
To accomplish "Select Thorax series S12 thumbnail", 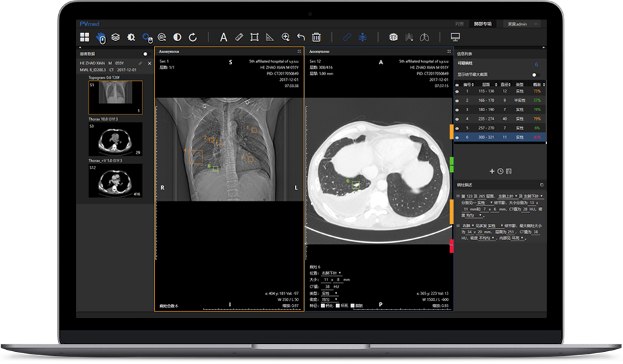I will (x=115, y=181).
